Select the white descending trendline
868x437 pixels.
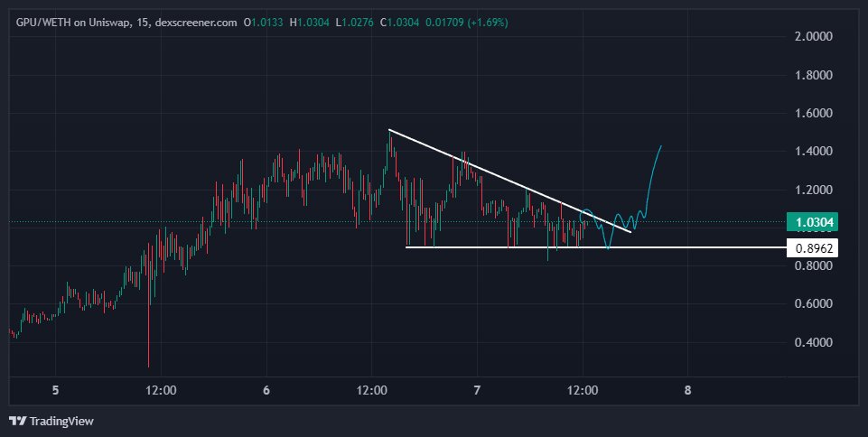509,181
